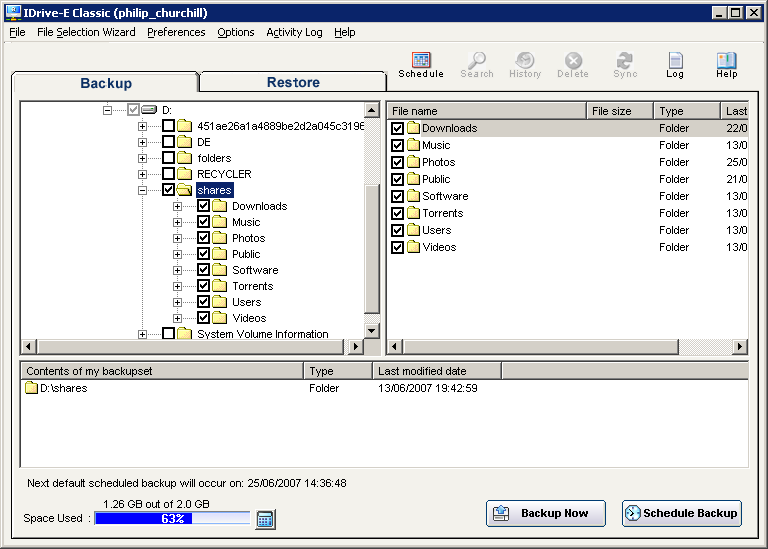The image size is (768, 549).
Task: Expand the System Volume Information node
Action: coord(142,334)
